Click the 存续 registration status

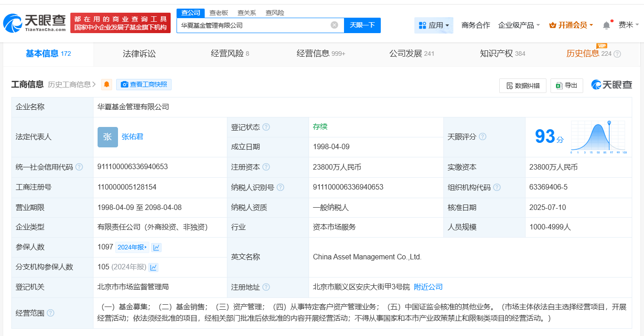(x=320, y=127)
